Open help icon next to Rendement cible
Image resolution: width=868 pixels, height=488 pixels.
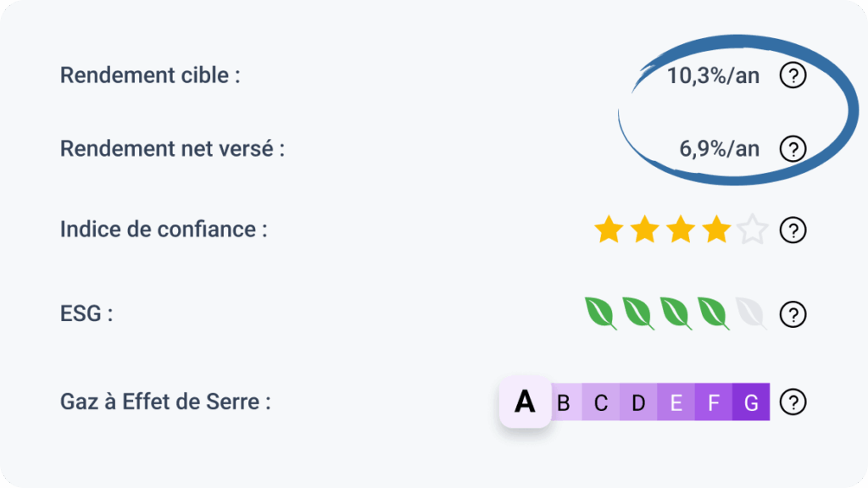pyautogui.click(x=793, y=75)
